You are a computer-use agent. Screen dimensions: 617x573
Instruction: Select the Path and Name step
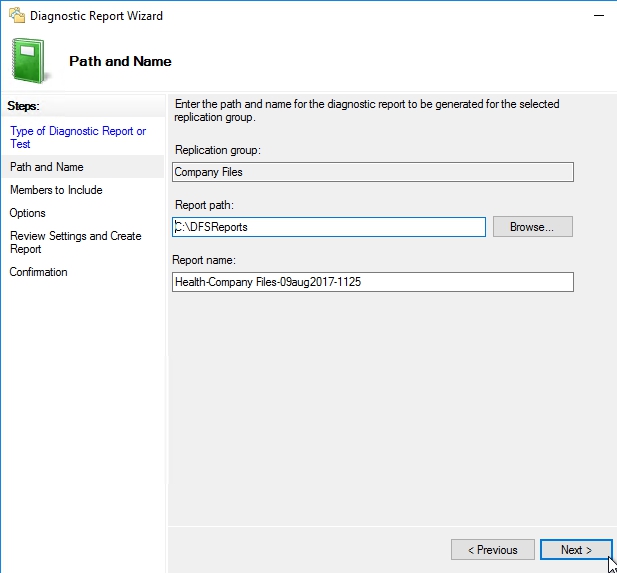click(x=47, y=167)
